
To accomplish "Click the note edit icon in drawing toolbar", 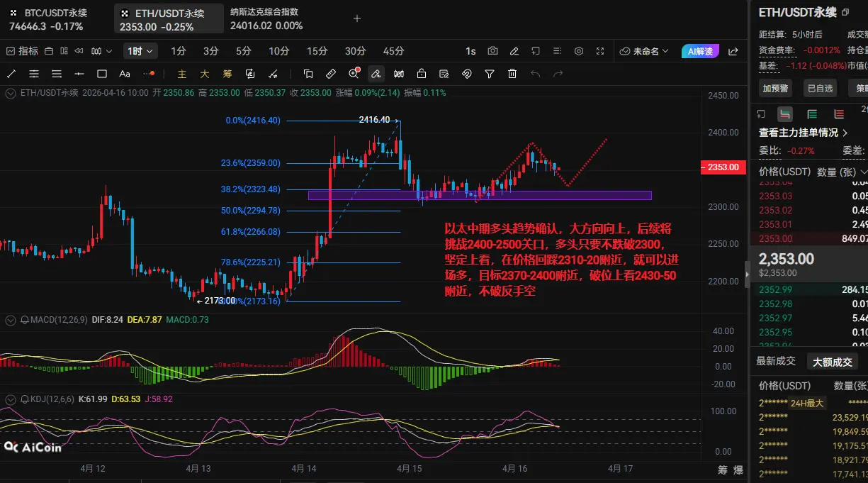I will click(444, 74).
